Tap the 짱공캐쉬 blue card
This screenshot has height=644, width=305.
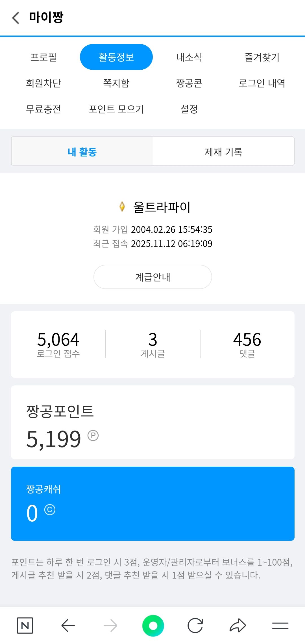click(152, 504)
